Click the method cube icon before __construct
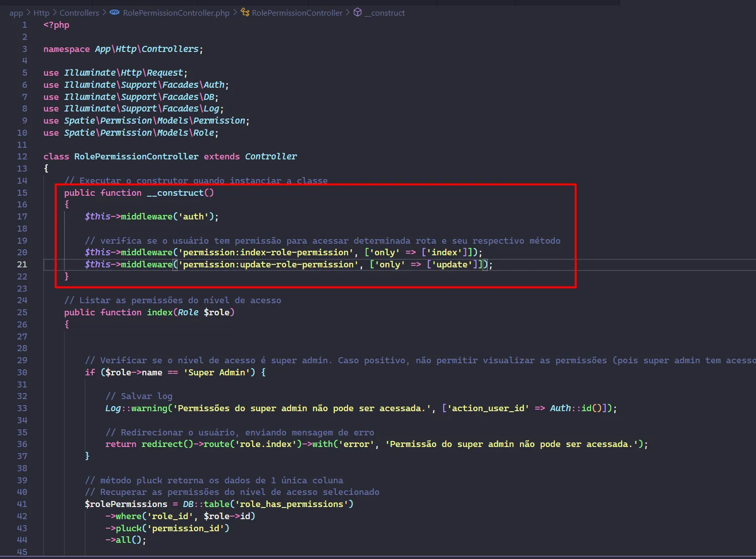Viewport: 756px width, 559px height. pos(358,13)
